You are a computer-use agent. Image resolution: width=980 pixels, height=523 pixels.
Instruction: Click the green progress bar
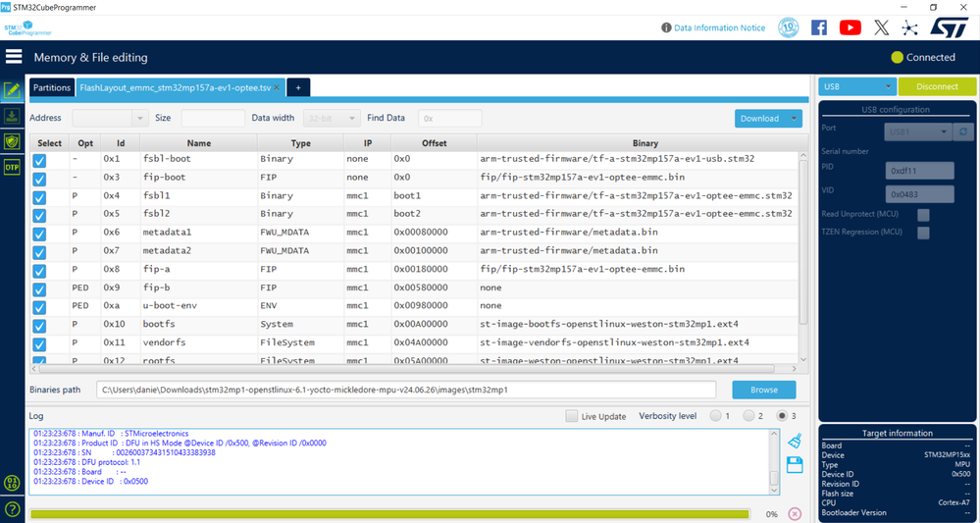[x=388, y=513]
